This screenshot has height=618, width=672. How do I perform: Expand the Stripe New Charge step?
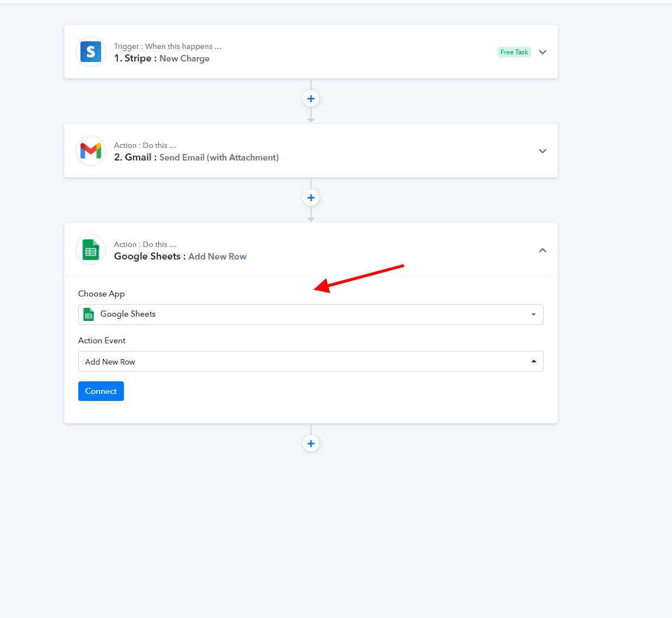click(543, 52)
